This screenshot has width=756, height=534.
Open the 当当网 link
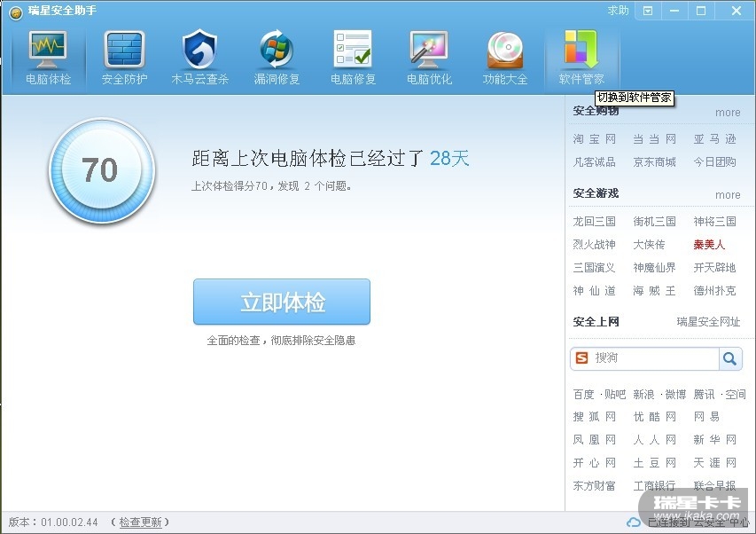click(654, 139)
